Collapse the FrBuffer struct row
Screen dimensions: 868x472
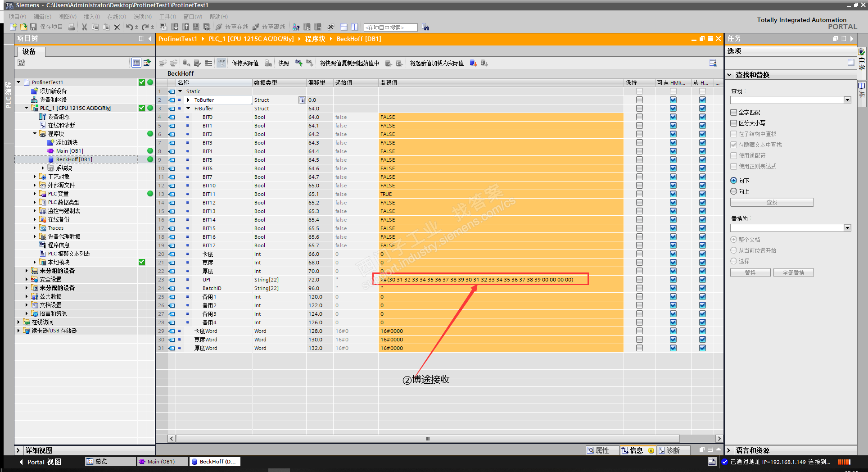pyautogui.click(x=188, y=109)
